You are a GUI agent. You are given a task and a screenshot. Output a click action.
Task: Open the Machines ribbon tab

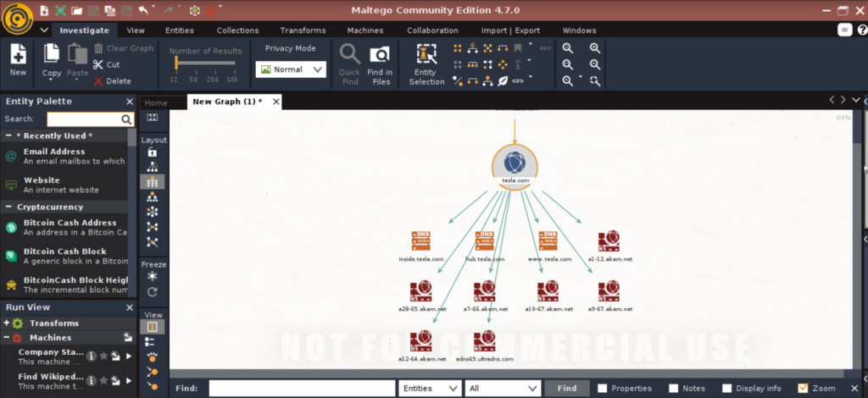point(365,30)
